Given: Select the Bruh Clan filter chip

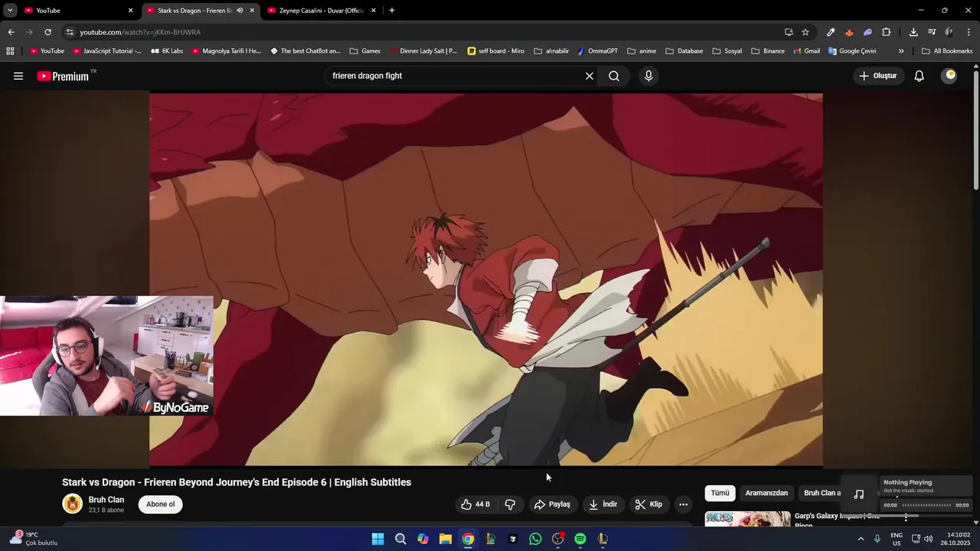Looking at the screenshot, I should click(x=819, y=493).
